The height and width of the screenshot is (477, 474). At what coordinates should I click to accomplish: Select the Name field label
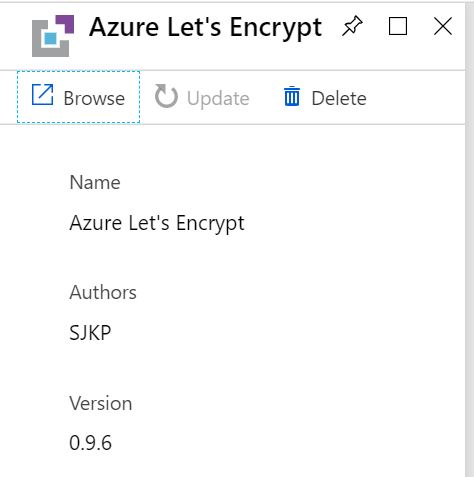pos(95,182)
